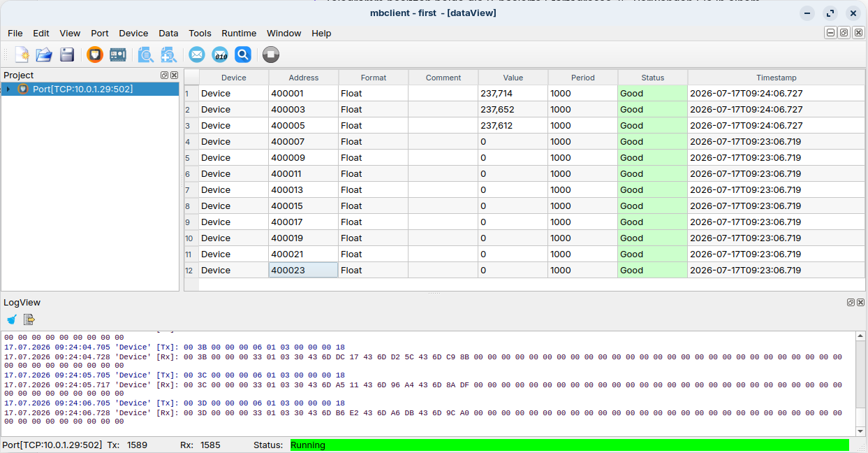
Task: Open the Tools menu
Action: pos(200,33)
